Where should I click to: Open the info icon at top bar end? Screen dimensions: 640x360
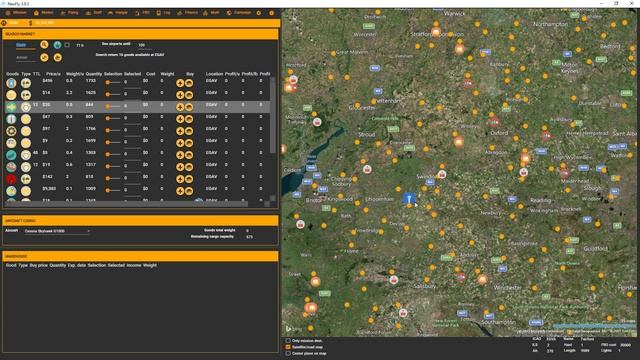(x=271, y=13)
